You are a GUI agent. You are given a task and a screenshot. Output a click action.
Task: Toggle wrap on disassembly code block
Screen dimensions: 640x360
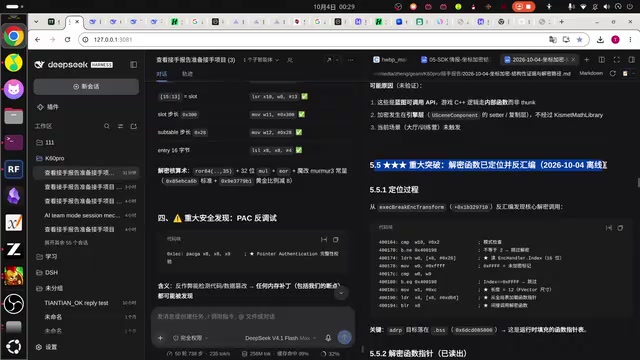coord(609,228)
